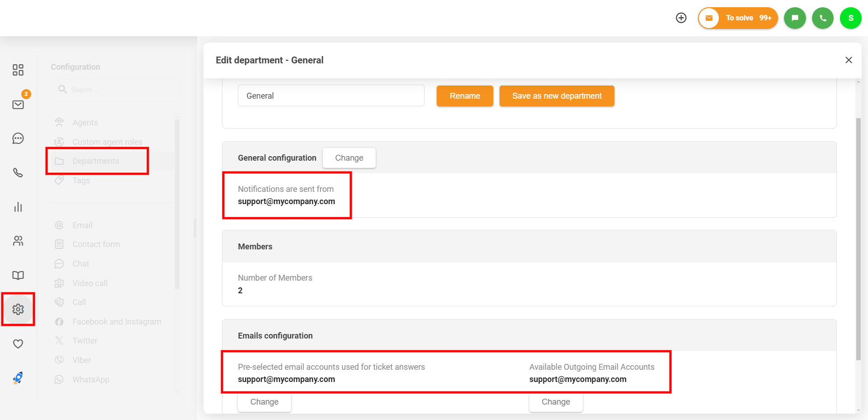868x420 pixels.
Task: Open the user avatar S menu
Action: click(850, 18)
